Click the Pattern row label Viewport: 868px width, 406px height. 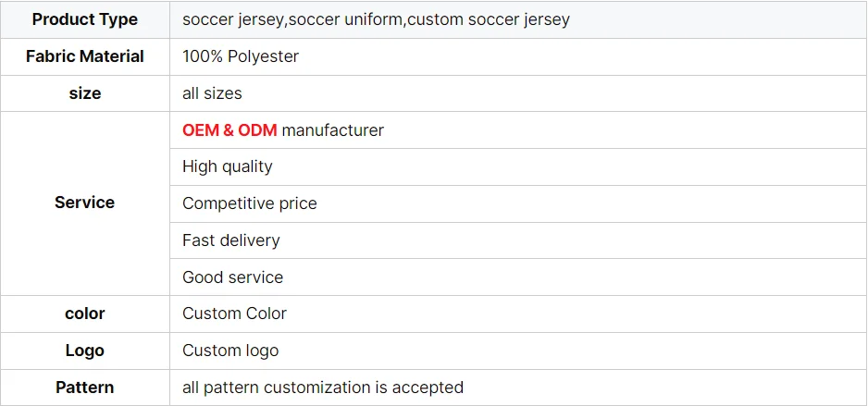(x=84, y=388)
